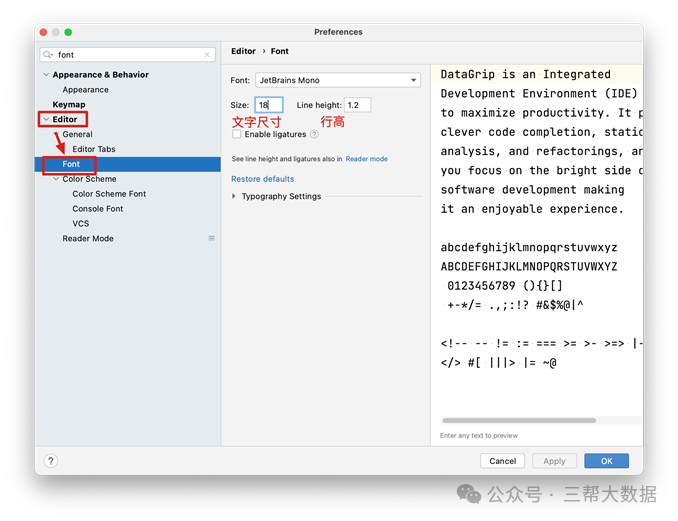Click the Reader Mode settings icon
This screenshot has height=521, width=678.
point(211,239)
